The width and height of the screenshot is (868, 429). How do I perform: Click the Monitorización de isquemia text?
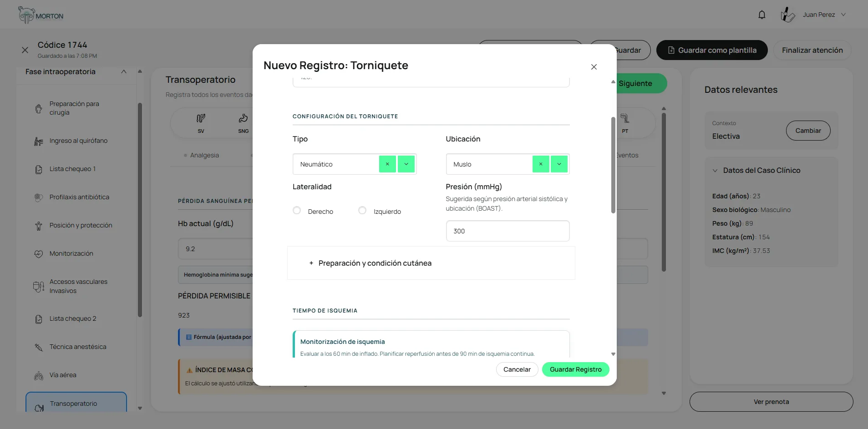[x=342, y=342]
